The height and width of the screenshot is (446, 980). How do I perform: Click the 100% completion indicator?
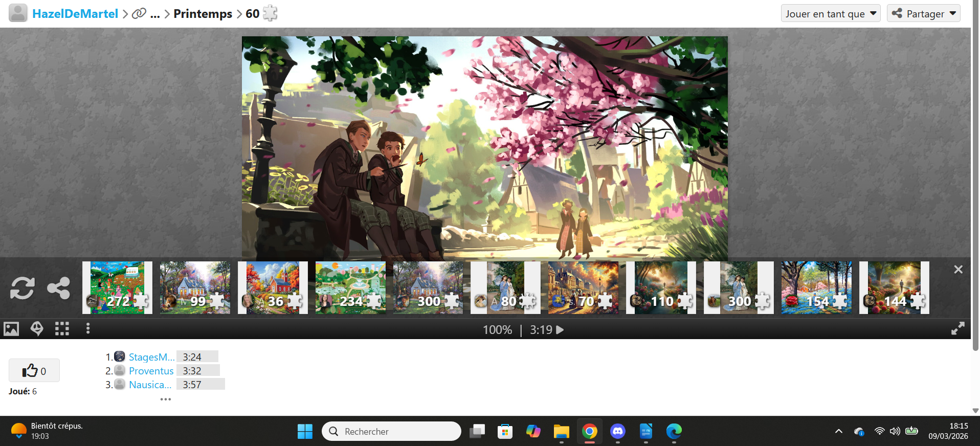[x=497, y=330]
